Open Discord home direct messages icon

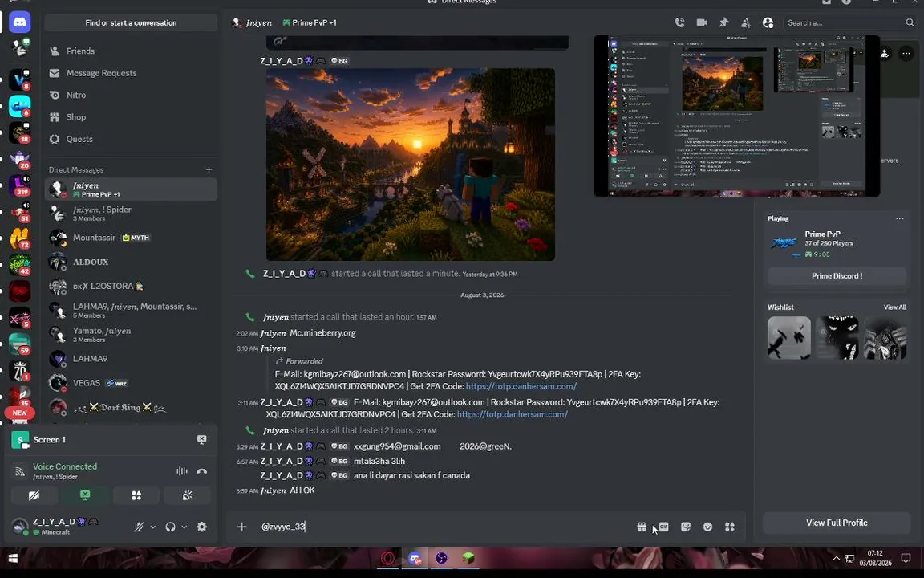tap(20, 22)
